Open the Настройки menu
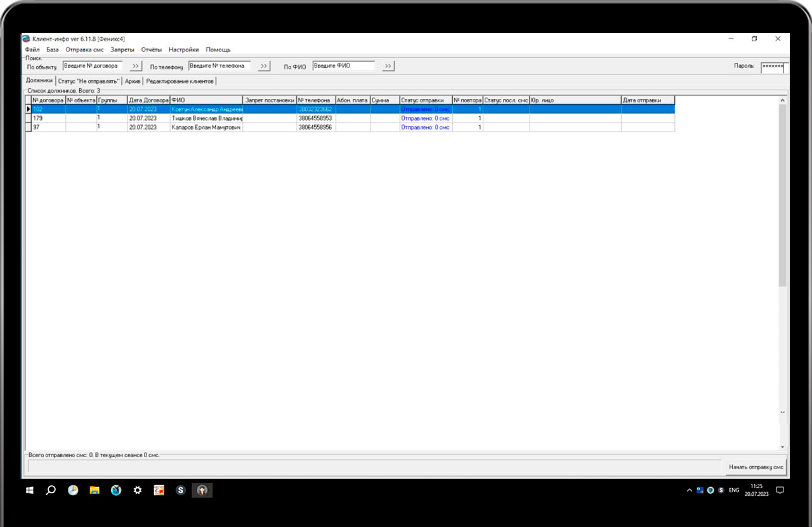Screen dimensions: 812x527 pyautogui.click(x=183, y=50)
